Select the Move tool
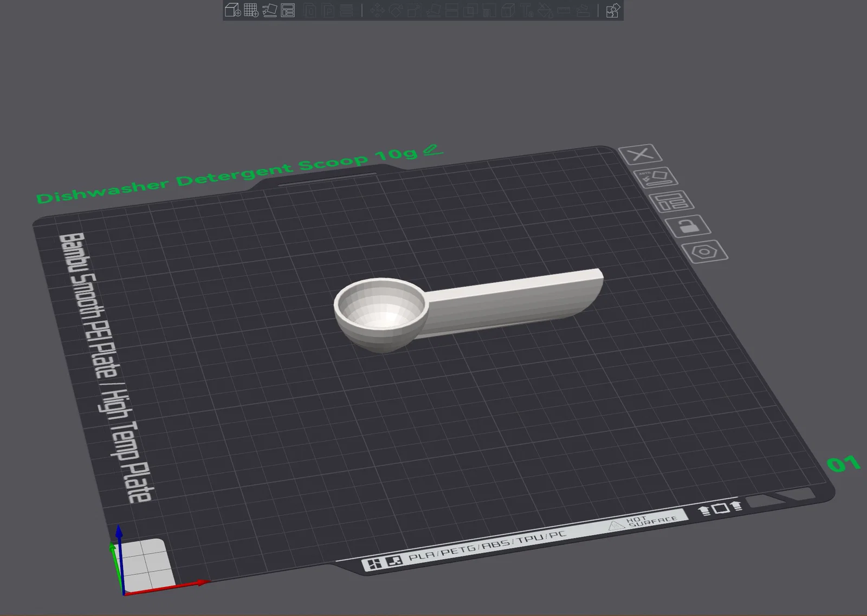The width and height of the screenshot is (867, 616). pos(378,10)
